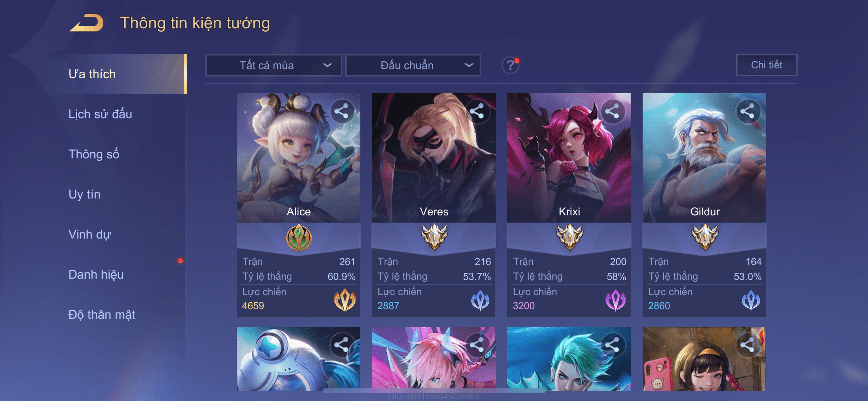Expand the Đấu chuẩn mode dropdown
This screenshot has width=868, height=401.
point(413,65)
